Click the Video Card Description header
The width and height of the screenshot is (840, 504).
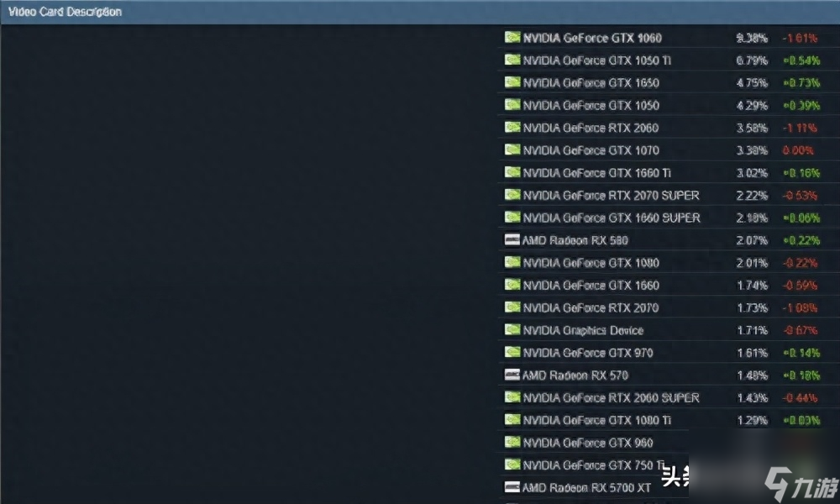tap(65, 12)
